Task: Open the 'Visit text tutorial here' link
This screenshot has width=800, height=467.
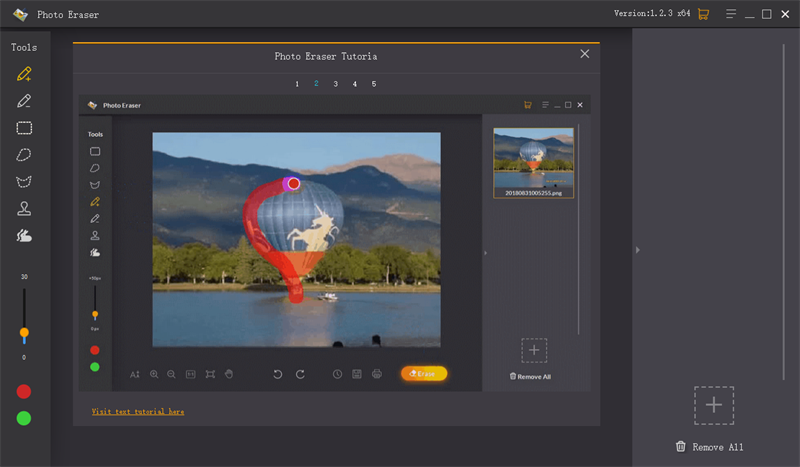Action: (x=138, y=411)
